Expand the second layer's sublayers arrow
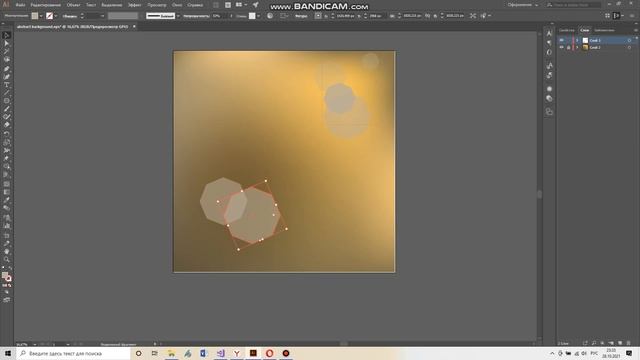This screenshot has width=640, height=360. click(578, 47)
